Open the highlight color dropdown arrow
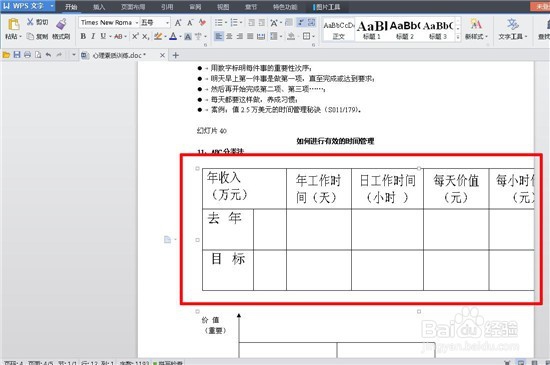 pyautogui.click(x=165, y=36)
